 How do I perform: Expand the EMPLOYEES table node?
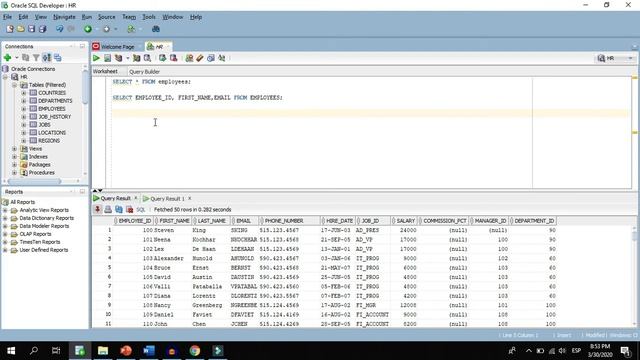[x=24, y=109]
